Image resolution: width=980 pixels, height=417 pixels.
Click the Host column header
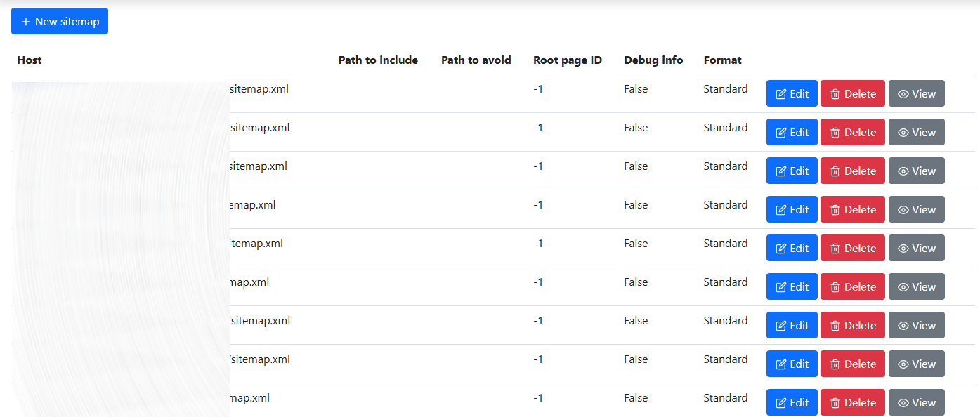[30, 60]
